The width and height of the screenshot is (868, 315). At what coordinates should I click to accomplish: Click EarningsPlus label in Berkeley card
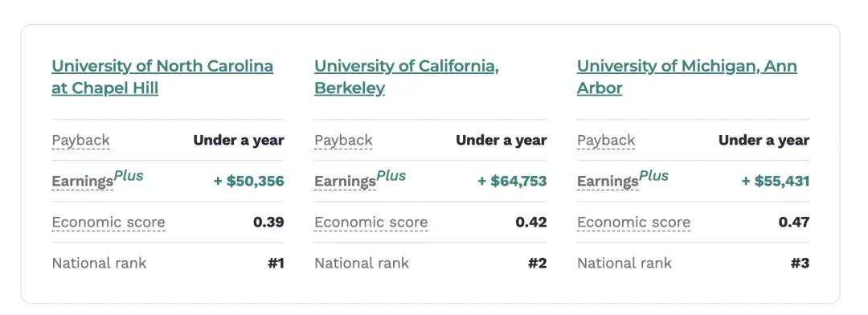coord(360,179)
